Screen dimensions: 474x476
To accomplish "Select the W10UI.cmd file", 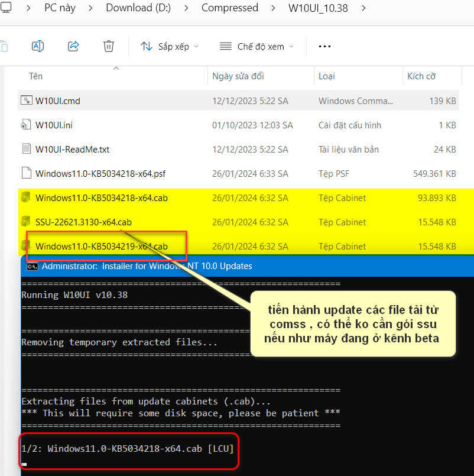I will click(238, 101).
